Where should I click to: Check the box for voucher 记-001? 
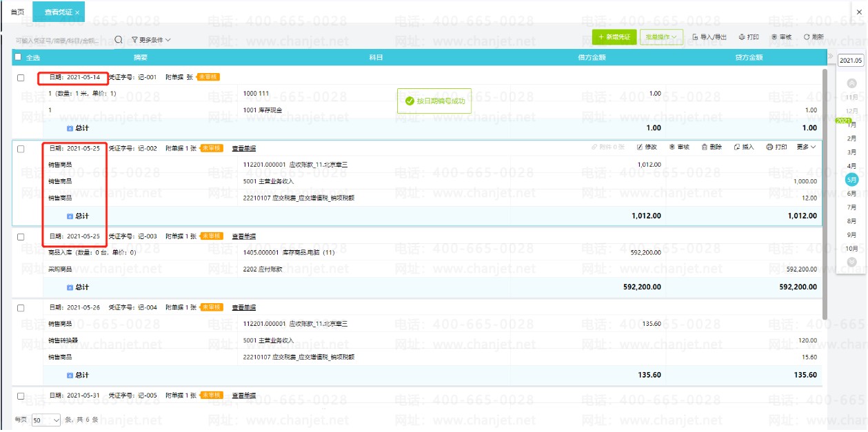pos(21,77)
